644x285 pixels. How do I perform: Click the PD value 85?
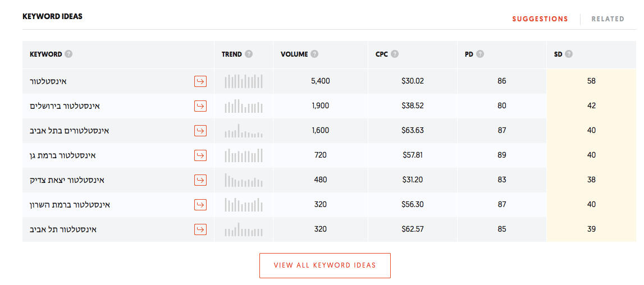(x=502, y=229)
